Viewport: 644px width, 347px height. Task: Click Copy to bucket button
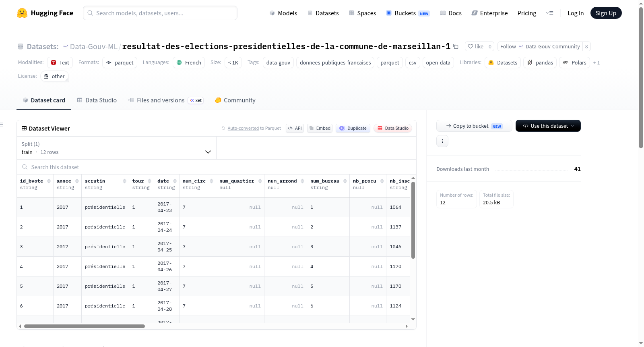[x=474, y=126]
